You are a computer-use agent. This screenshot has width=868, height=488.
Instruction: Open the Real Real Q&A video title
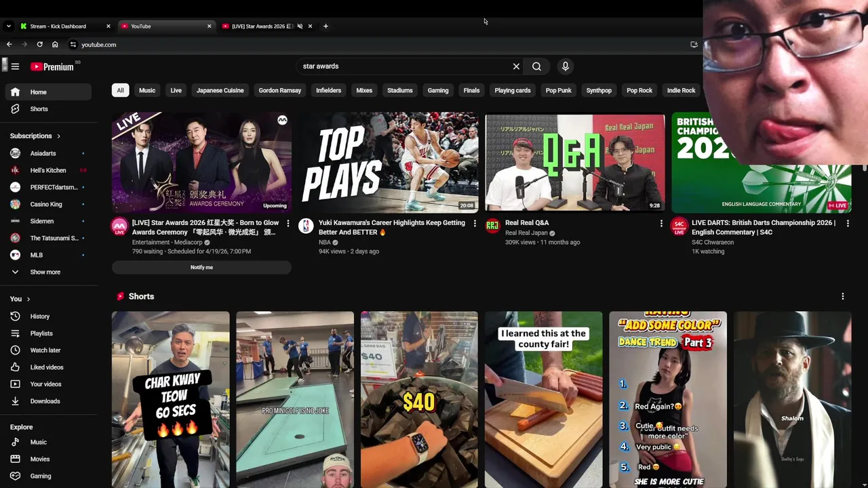click(x=527, y=223)
